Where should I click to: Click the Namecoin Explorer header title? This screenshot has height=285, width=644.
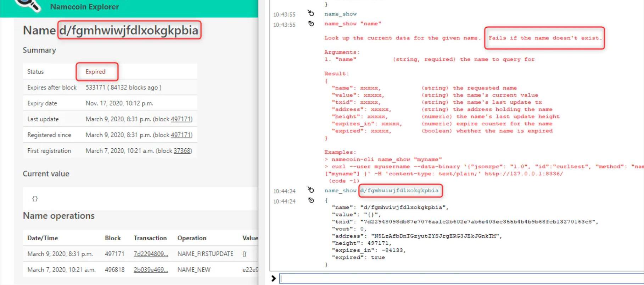click(x=84, y=7)
